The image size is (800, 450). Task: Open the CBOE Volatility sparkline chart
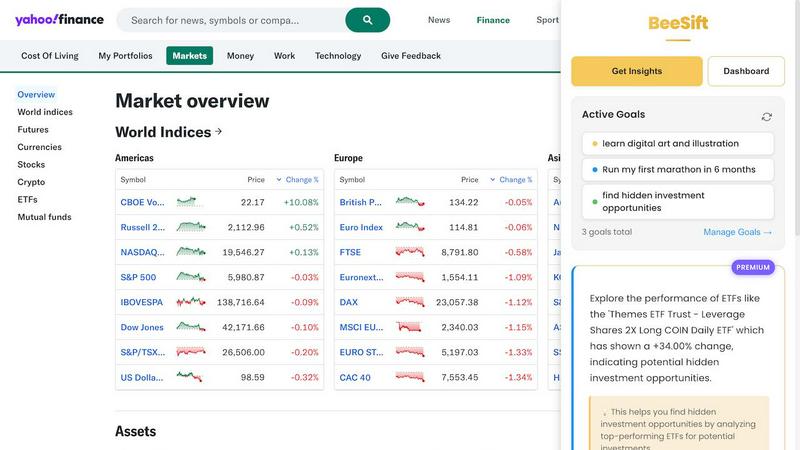coord(190,202)
